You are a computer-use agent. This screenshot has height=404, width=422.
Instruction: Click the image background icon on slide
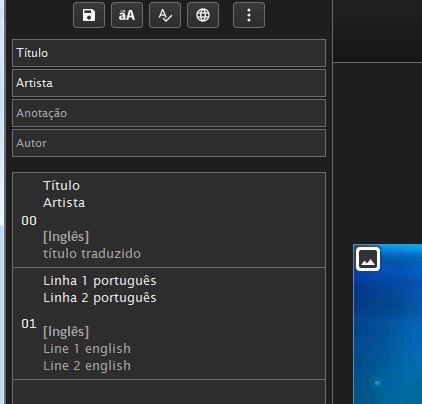(368, 259)
